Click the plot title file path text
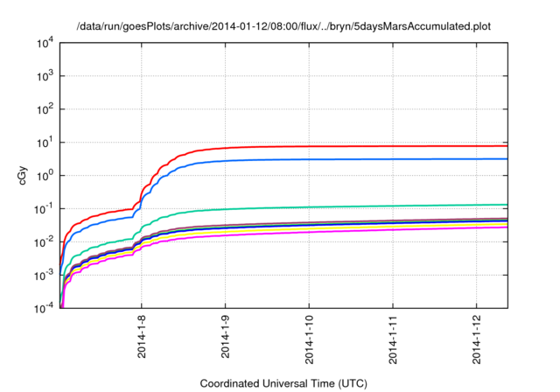This screenshot has height=392, width=560. 283,26
